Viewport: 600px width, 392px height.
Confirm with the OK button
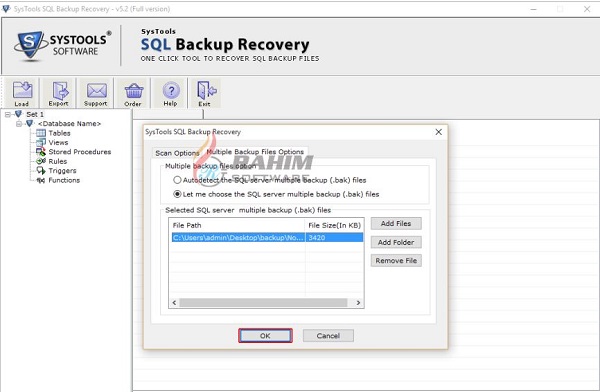point(265,336)
